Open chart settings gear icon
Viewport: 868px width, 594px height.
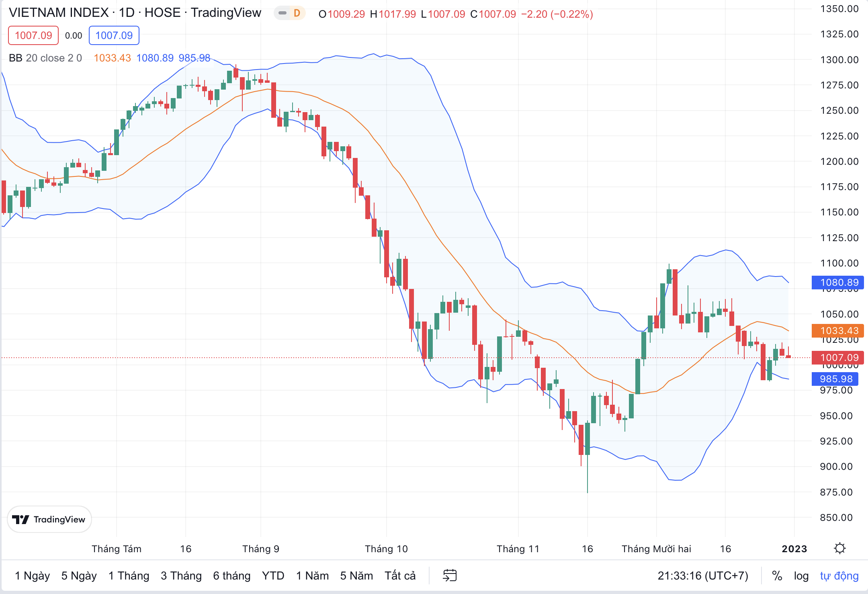click(839, 549)
